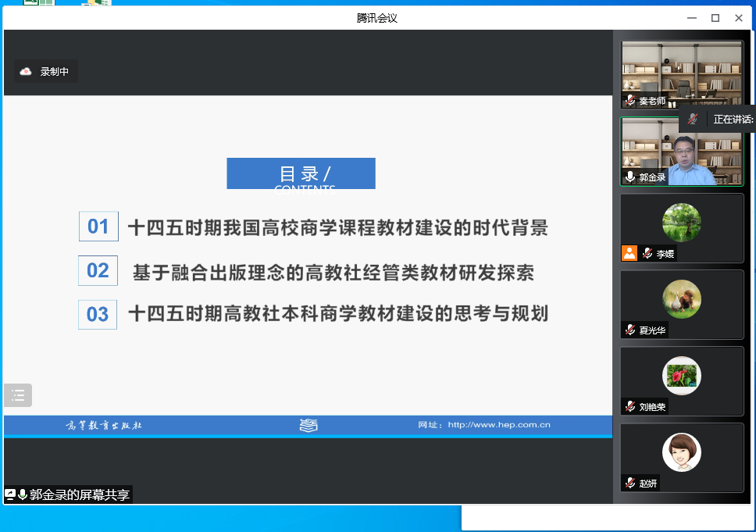Select contents item 01 on the slide
Image resolution: width=756 pixels, height=532 pixels.
98,227
